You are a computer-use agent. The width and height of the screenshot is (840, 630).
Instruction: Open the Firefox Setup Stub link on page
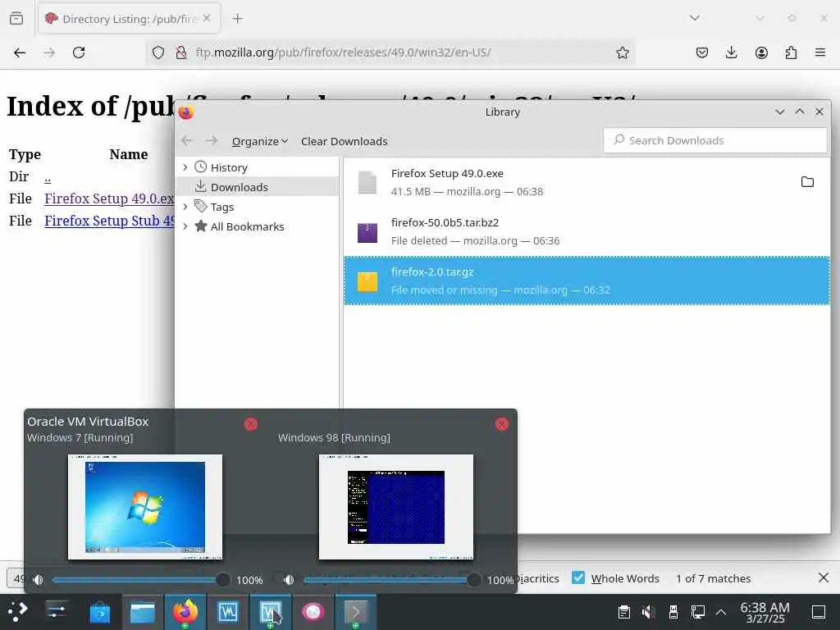(109, 221)
